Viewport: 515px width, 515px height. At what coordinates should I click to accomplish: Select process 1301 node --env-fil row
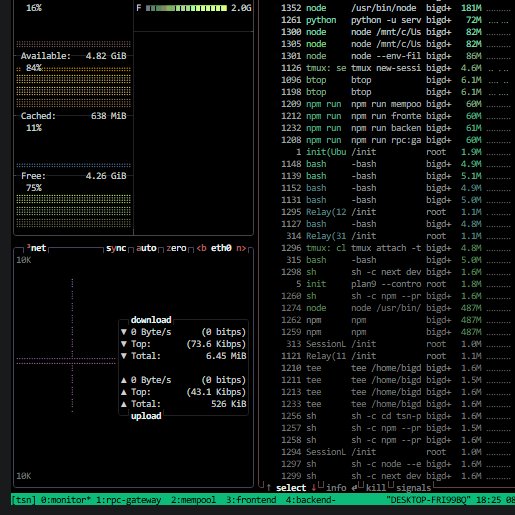pyautogui.click(x=395, y=56)
